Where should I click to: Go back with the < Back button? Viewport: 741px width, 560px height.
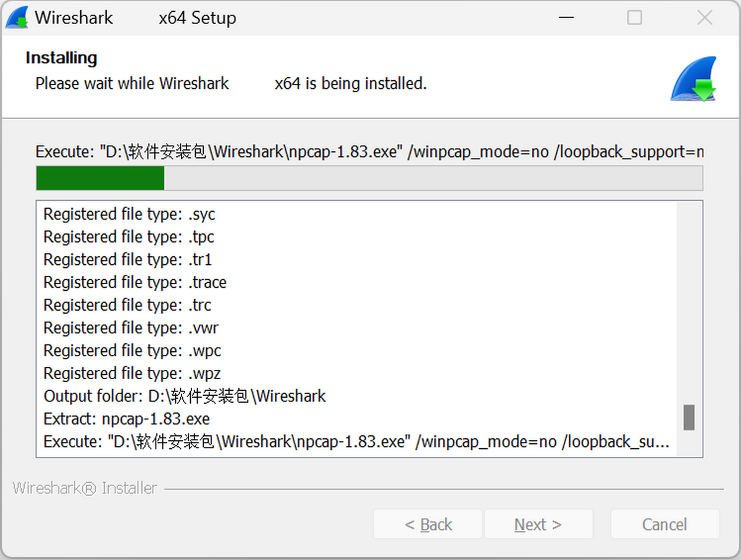pyautogui.click(x=428, y=524)
